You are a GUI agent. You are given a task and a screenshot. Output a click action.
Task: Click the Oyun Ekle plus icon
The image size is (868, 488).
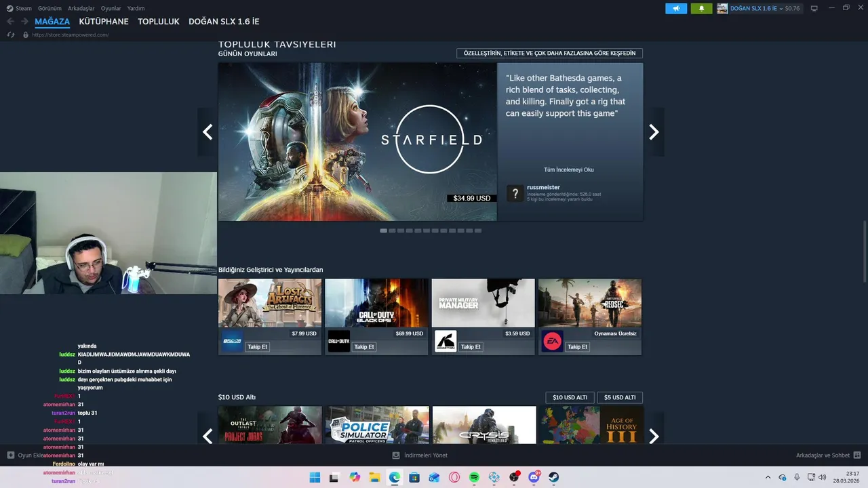[11, 455]
